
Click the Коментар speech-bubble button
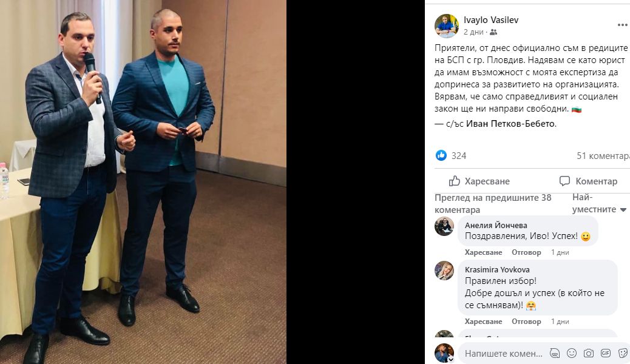point(588,181)
